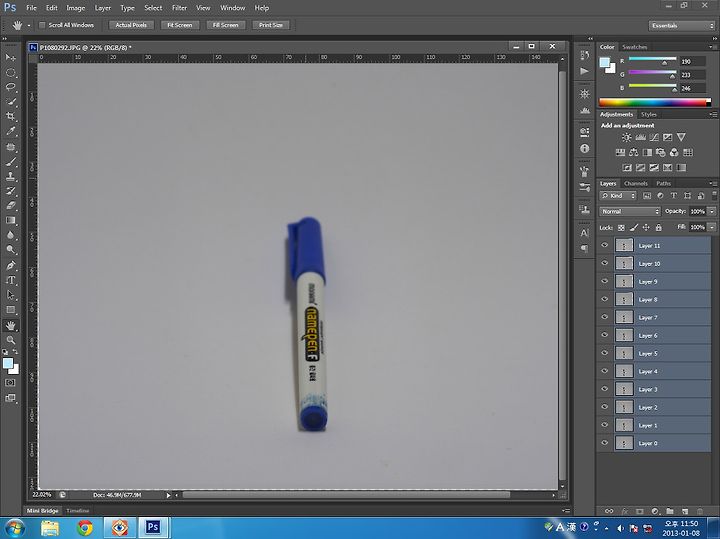The image size is (720, 539).
Task: Click the red channel R slider
Action: point(652,59)
